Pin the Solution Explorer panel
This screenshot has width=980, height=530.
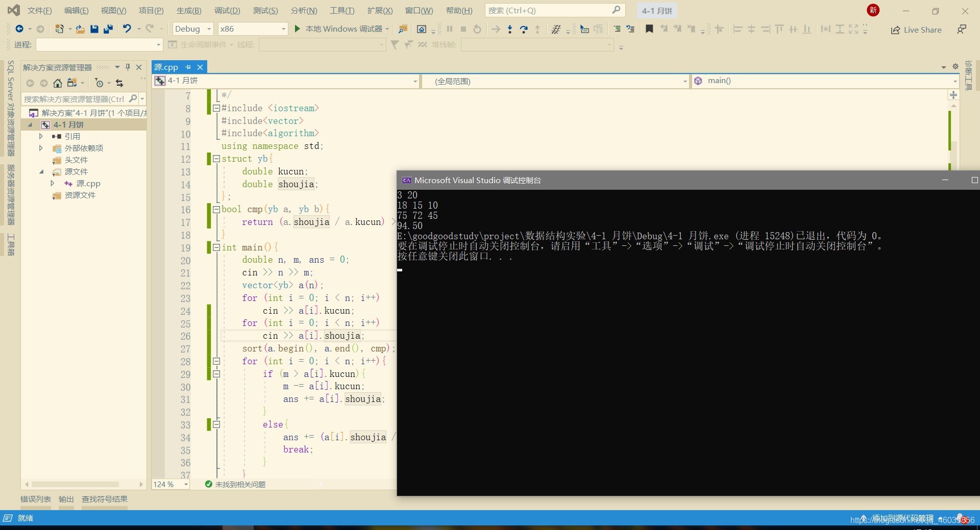click(128, 67)
